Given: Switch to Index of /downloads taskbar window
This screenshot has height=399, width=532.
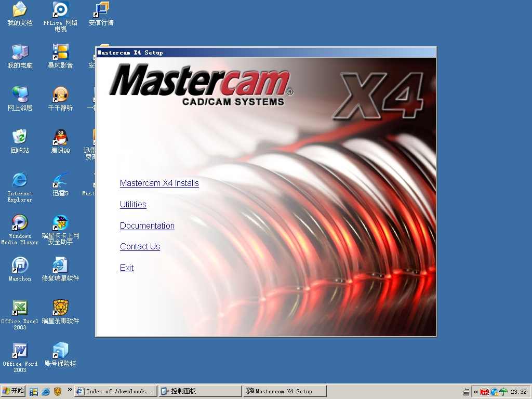Looking at the screenshot, I should pyautogui.click(x=116, y=391).
